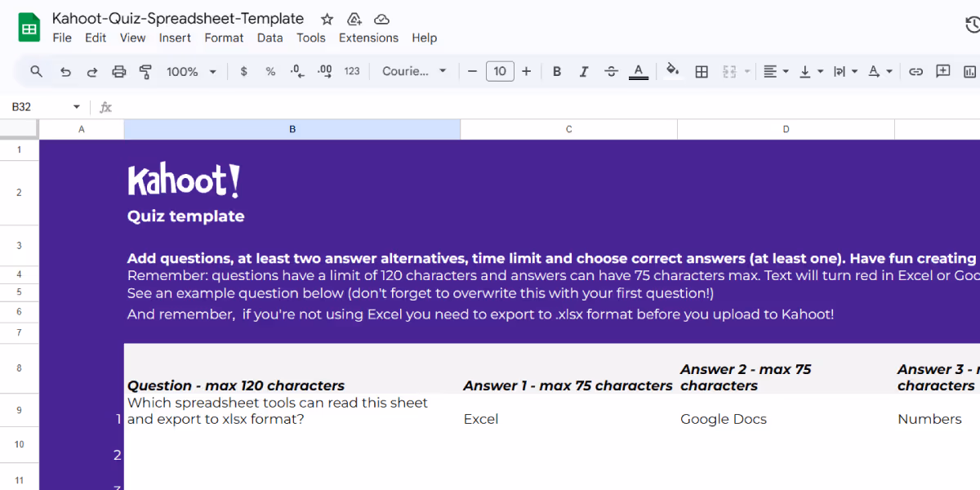Insert a chart

970,72
